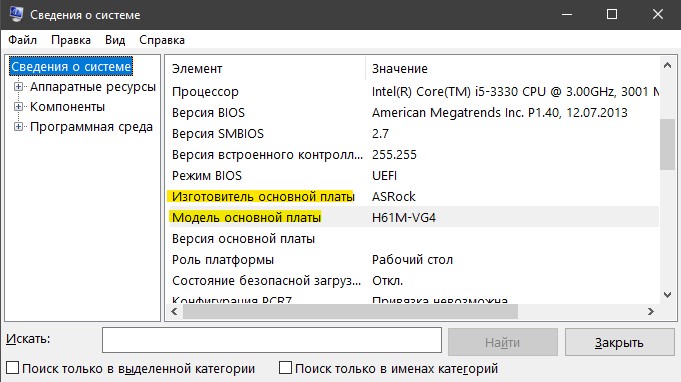This screenshot has width=681, height=382.
Task: Click vertical scrollbar up arrow
Action: click(x=668, y=66)
